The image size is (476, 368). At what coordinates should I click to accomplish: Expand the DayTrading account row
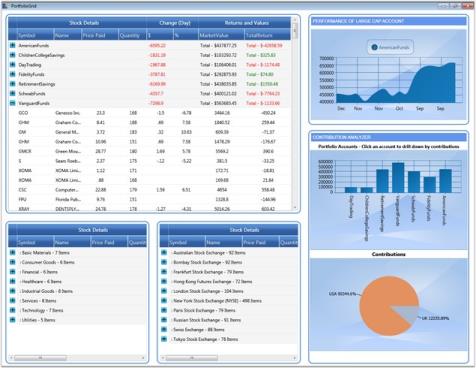13,65
